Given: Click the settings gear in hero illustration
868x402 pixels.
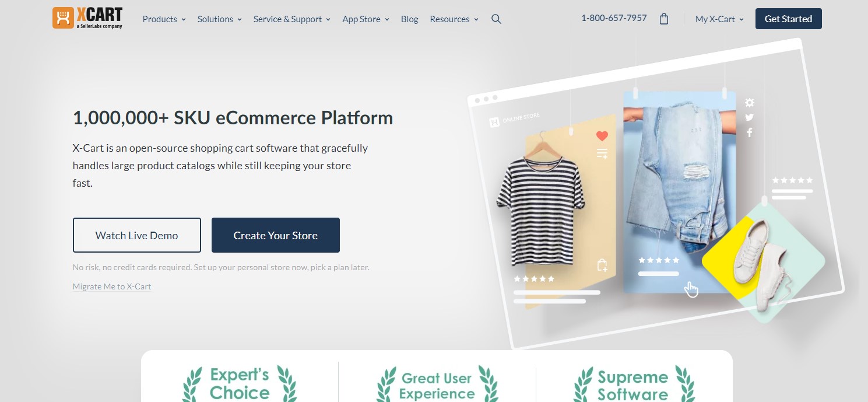Looking at the screenshot, I should pyautogui.click(x=750, y=103).
